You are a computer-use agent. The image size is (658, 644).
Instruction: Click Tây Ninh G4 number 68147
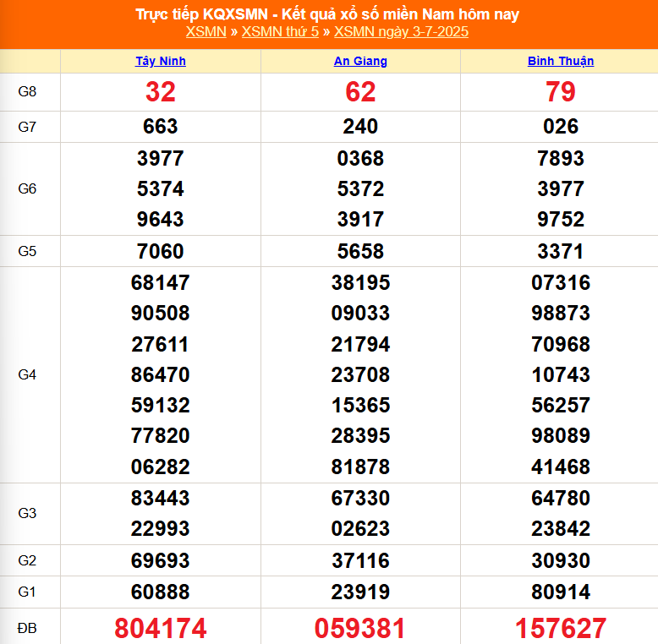tap(161, 282)
